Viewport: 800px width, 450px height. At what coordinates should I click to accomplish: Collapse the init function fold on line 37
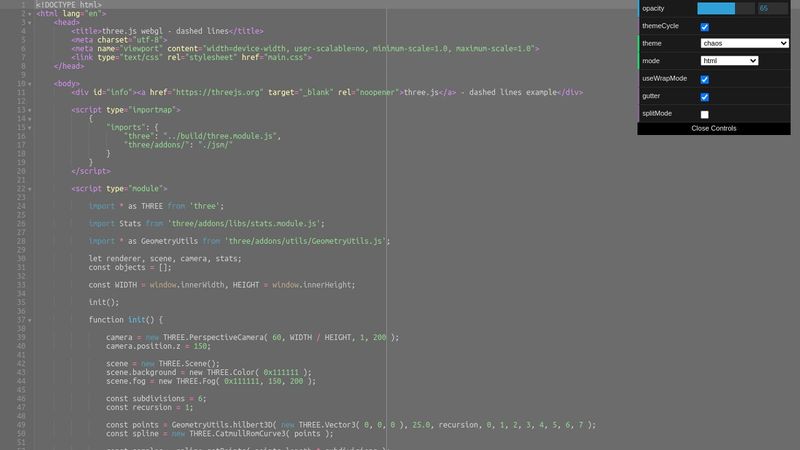coord(30,319)
